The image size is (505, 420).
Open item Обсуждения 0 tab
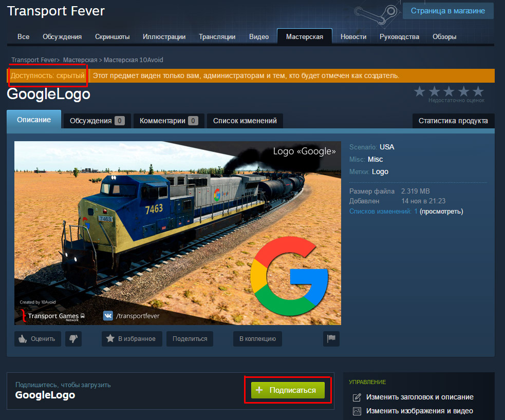tap(97, 121)
